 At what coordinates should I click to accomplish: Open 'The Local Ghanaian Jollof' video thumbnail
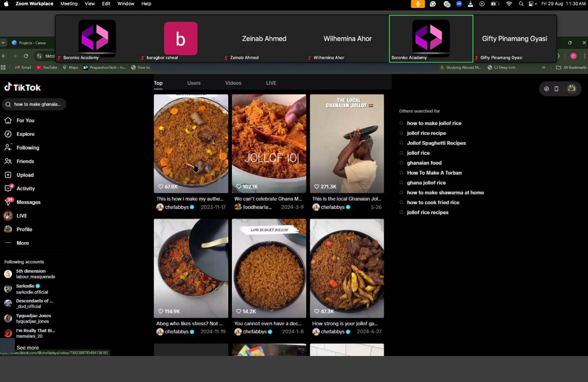[x=347, y=144]
